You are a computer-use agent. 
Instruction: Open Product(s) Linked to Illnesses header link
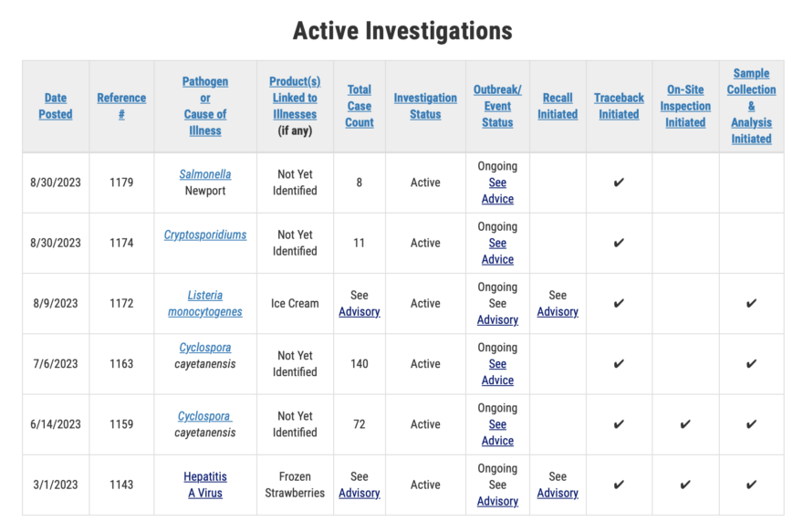click(x=295, y=98)
